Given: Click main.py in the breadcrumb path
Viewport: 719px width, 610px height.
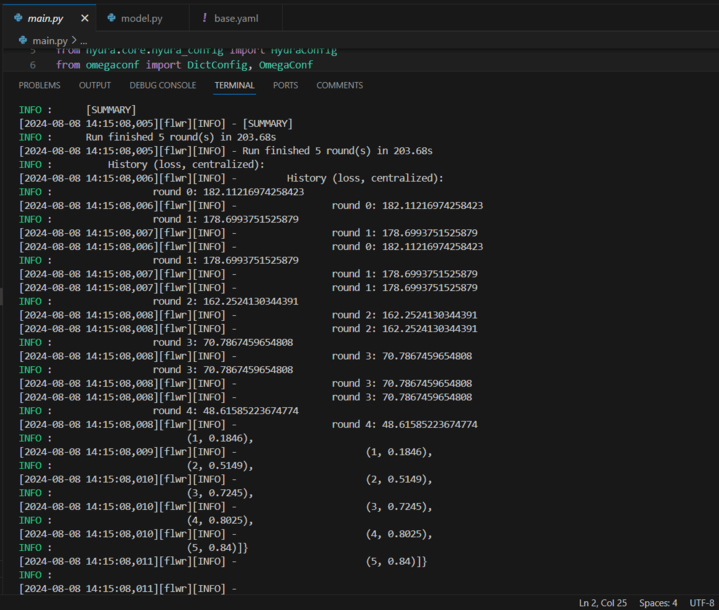Looking at the screenshot, I should coord(49,41).
